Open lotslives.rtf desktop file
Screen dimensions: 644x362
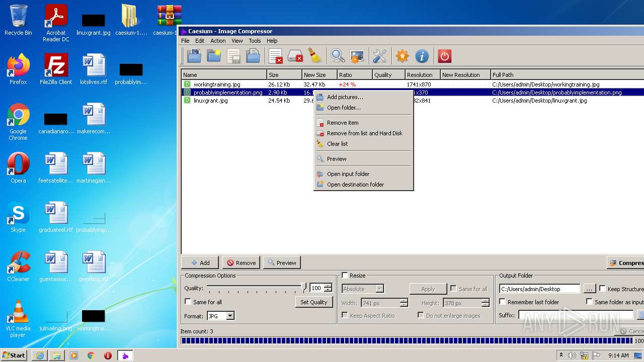click(94, 69)
